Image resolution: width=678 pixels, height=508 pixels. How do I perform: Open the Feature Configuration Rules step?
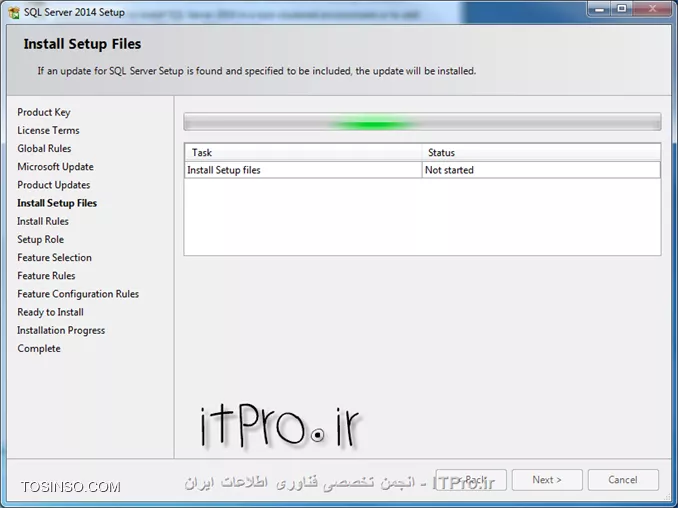(78, 294)
